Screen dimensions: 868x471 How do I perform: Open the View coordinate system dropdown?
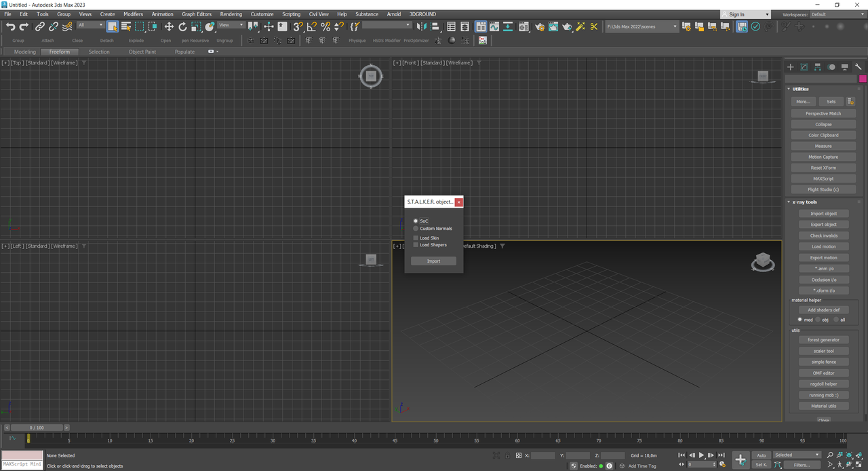pyautogui.click(x=231, y=25)
